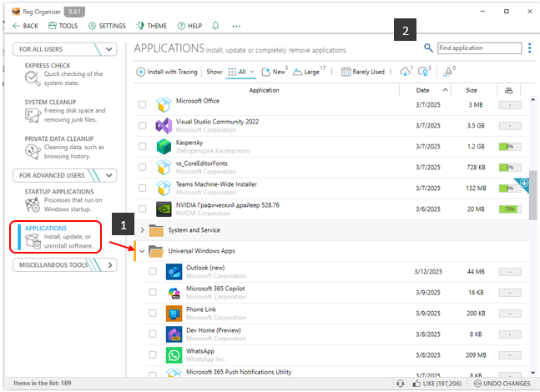
Task: Click the WhatsApp app icon
Action: (x=174, y=355)
